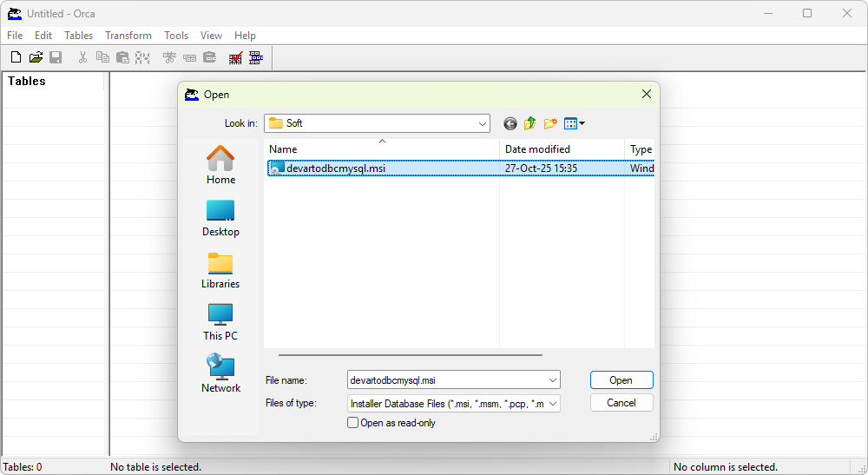Image resolution: width=868 pixels, height=475 pixels.
Task: Open the View menu
Action: click(x=211, y=36)
